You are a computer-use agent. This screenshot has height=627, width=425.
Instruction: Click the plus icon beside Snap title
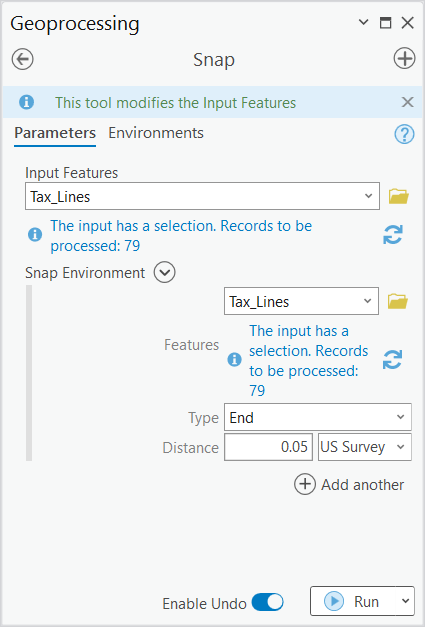pyautogui.click(x=404, y=58)
